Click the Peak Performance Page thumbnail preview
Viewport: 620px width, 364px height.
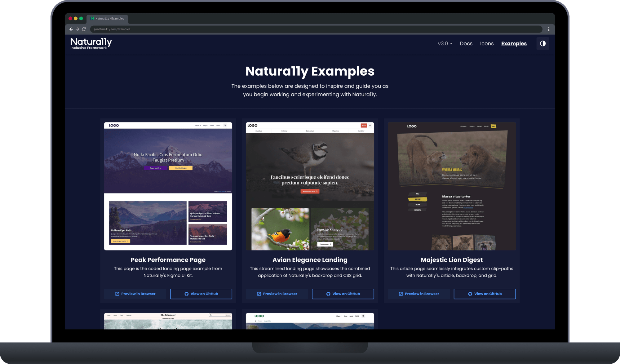click(x=168, y=186)
